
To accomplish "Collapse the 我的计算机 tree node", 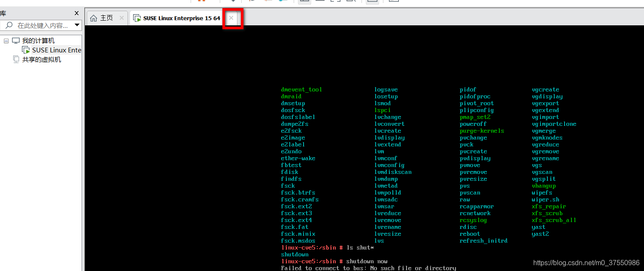I will click(x=6, y=41).
